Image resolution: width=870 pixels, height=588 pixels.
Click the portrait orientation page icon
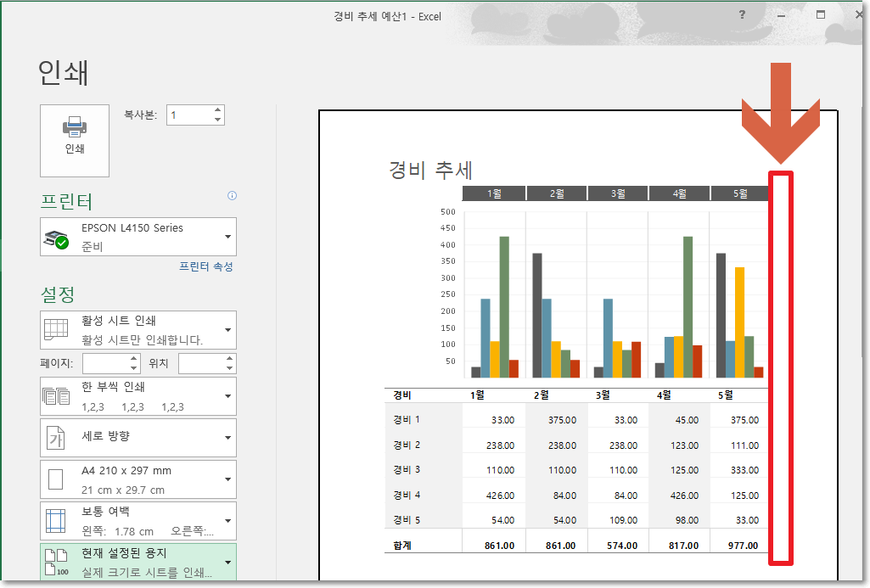click(x=55, y=438)
